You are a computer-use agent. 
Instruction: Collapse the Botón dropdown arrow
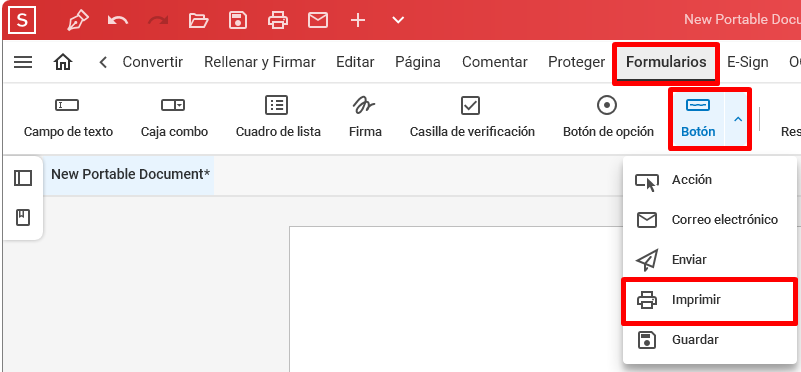point(738,119)
